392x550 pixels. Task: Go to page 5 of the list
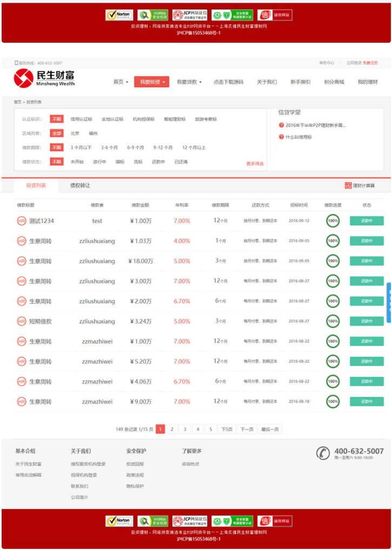[x=210, y=429]
